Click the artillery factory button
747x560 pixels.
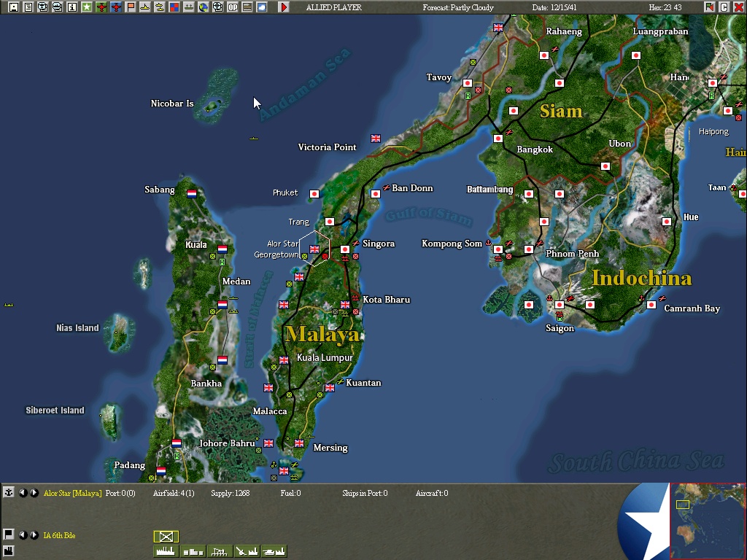point(247,551)
